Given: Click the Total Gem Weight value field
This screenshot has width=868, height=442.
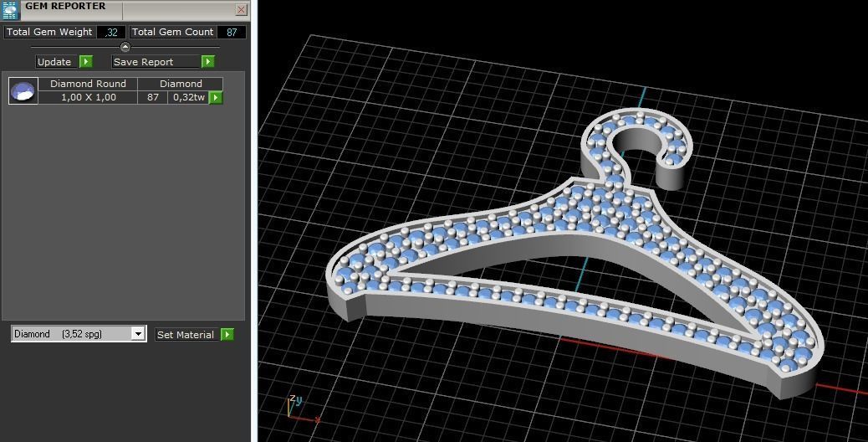Looking at the screenshot, I should click(x=110, y=32).
